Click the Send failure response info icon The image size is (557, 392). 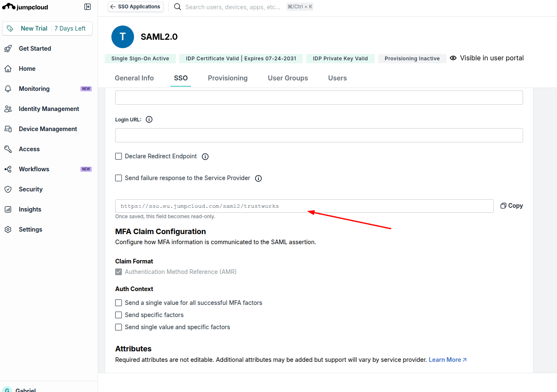pyautogui.click(x=258, y=178)
